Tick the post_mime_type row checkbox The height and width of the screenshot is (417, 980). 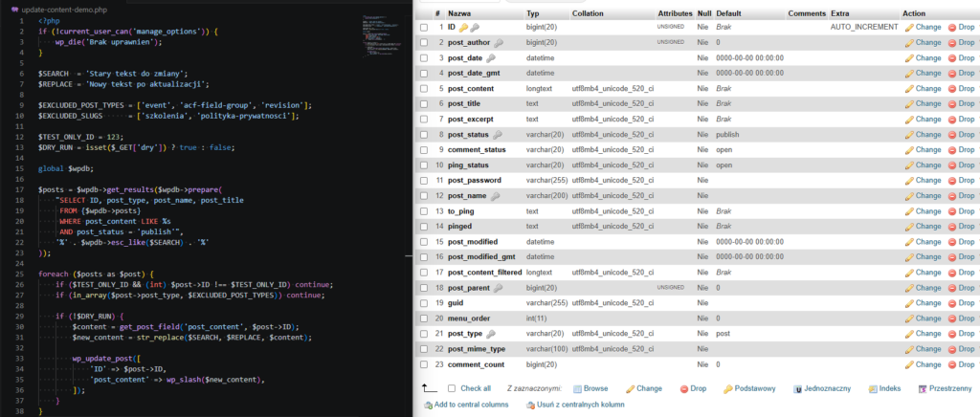(424, 349)
